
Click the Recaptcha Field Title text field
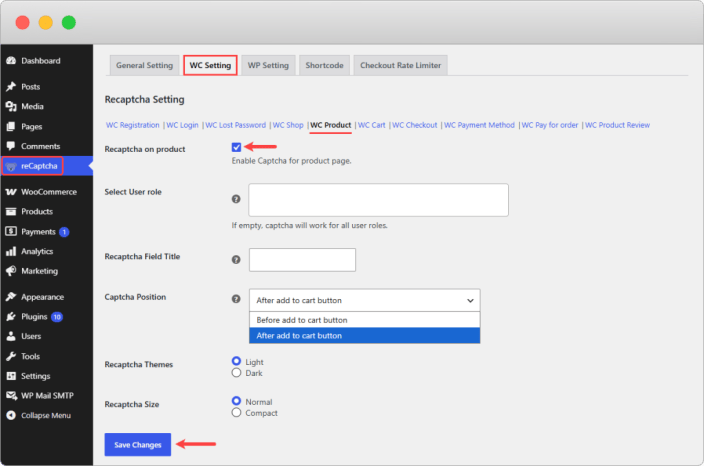[x=302, y=260]
